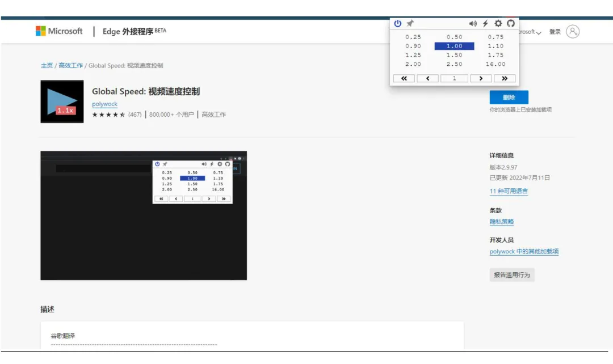Screen dimensions: 613x364
Task: Set speed to 0.50
Action: pos(454,37)
